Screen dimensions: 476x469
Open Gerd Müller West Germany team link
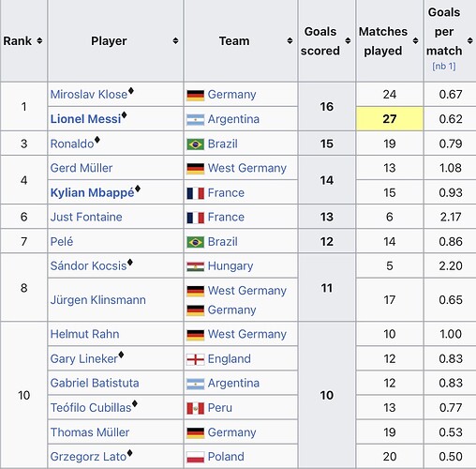[247, 168]
